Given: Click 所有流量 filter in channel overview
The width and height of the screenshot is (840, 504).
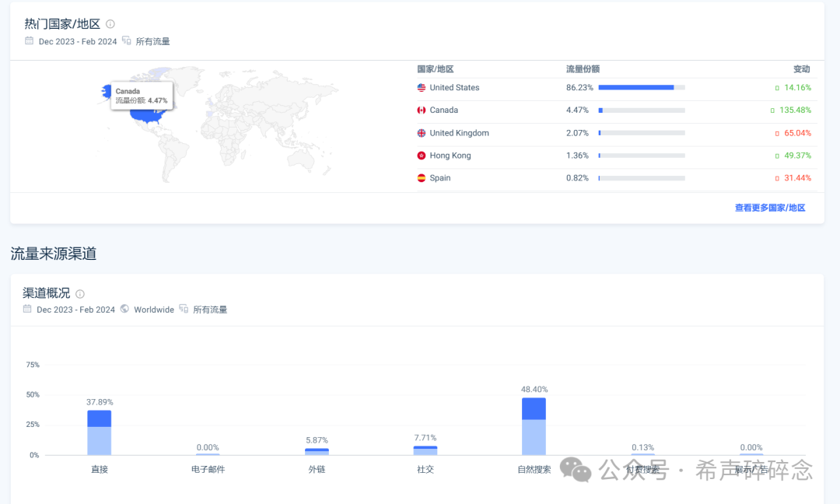Looking at the screenshot, I should (210, 310).
